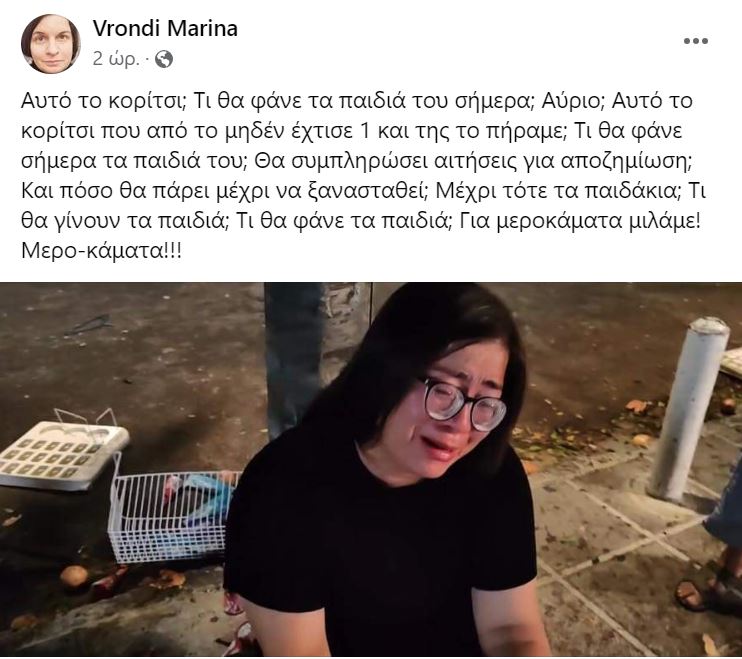The image size is (742, 659).
Task: Click the word 'αποζημίωση' in the post
Action: tap(623, 161)
